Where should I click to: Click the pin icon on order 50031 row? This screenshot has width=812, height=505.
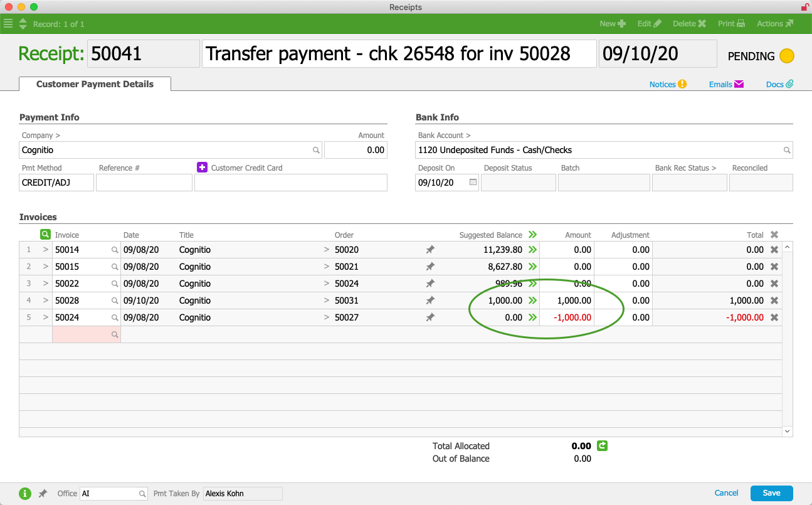430,300
